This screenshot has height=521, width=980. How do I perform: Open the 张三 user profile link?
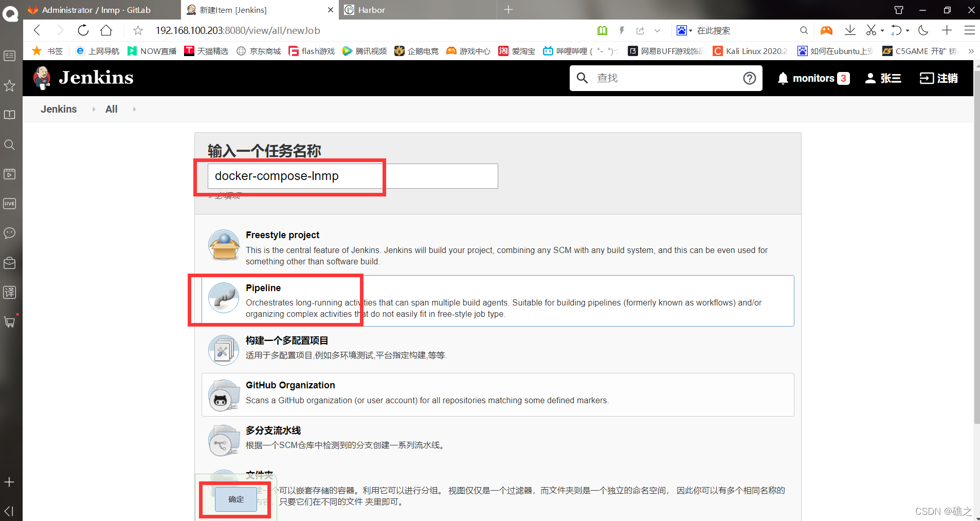(x=883, y=78)
